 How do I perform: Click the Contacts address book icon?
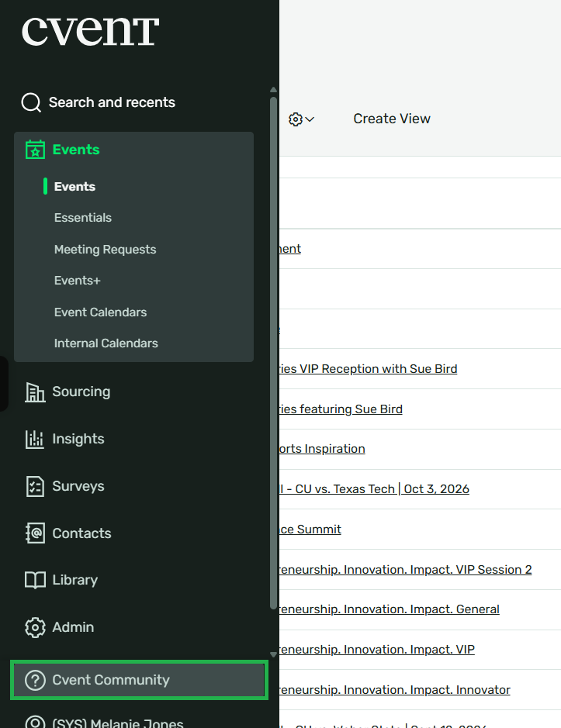(35, 533)
